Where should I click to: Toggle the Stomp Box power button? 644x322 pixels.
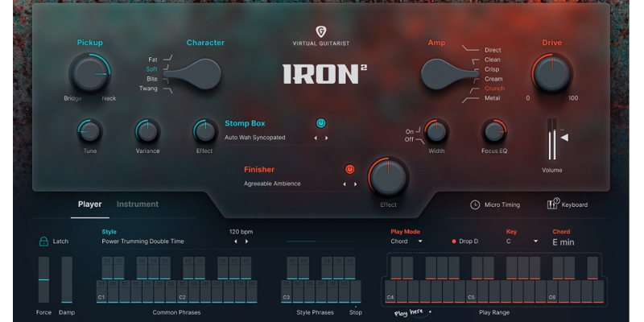320,123
